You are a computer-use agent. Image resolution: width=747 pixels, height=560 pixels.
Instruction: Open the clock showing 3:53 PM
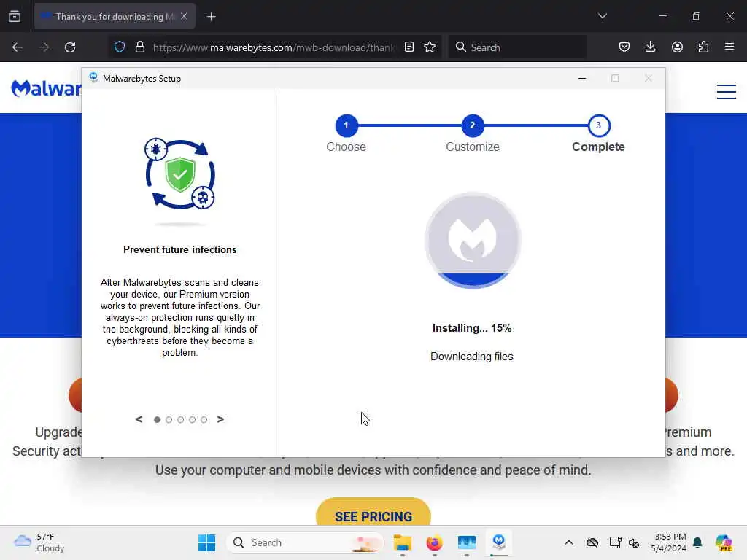[x=669, y=542]
